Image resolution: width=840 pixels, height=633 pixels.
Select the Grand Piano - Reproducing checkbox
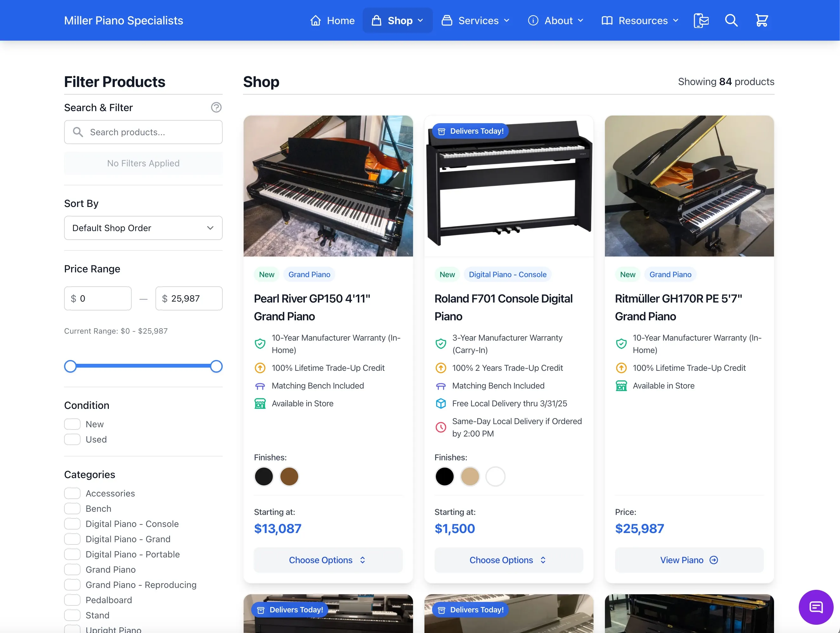pyautogui.click(x=72, y=584)
